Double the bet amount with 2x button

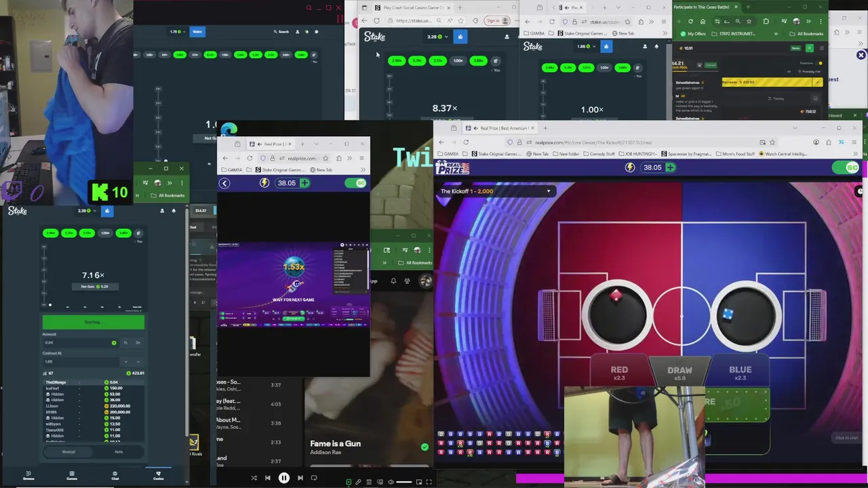tap(138, 342)
